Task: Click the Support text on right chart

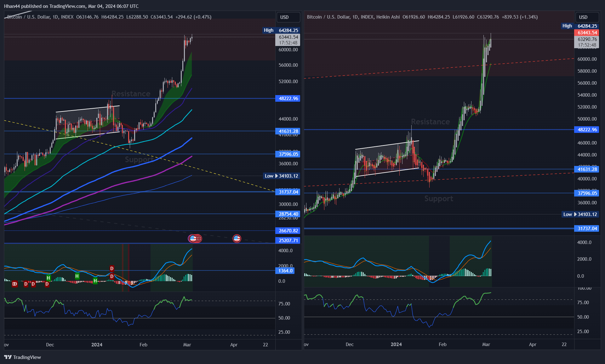Action: click(439, 199)
